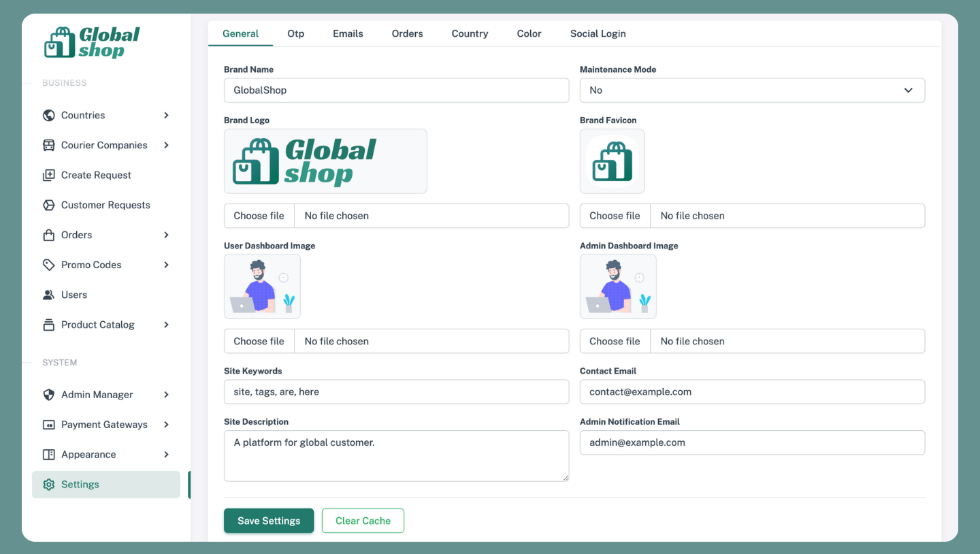The height and width of the screenshot is (554, 980).
Task: Click the Appearance layout icon
Action: [x=49, y=455]
